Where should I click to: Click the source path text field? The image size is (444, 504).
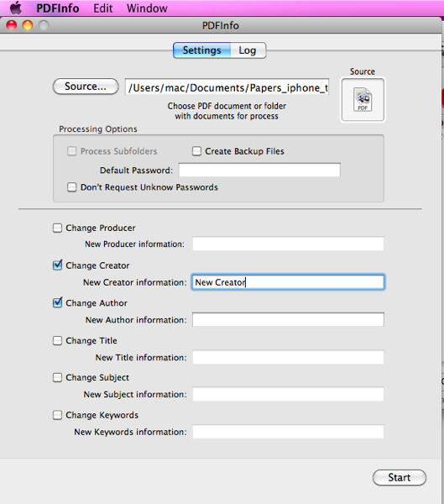click(227, 87)
